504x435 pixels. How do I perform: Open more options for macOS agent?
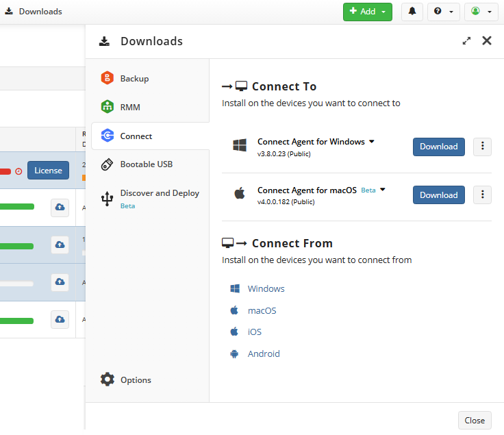[x=482, y=195]
